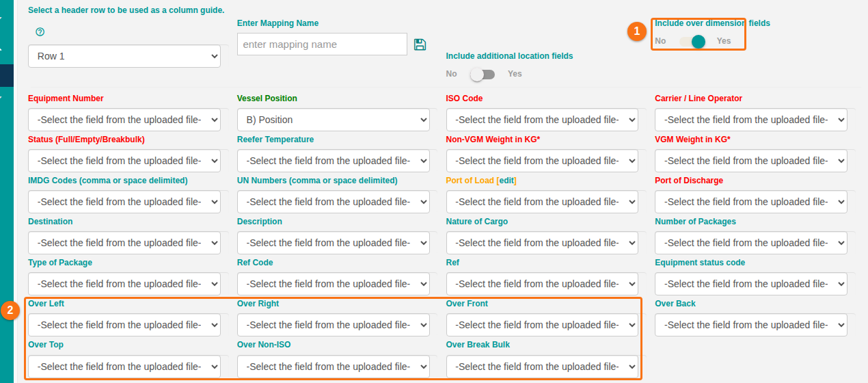This screenshot has height=383, width=868.
Task: Open the Nature of Cargo dropdown
Action: 542,243
